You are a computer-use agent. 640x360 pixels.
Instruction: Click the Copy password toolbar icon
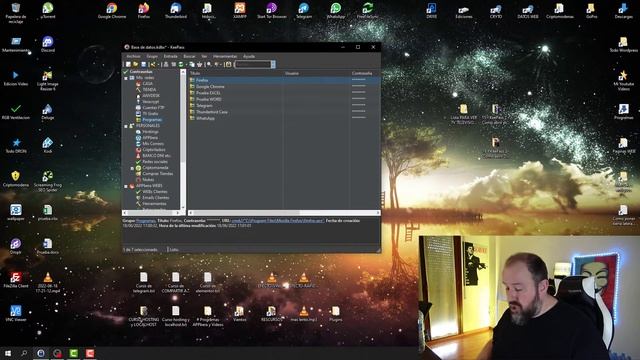pyautogui.click(x=173, y=64)
